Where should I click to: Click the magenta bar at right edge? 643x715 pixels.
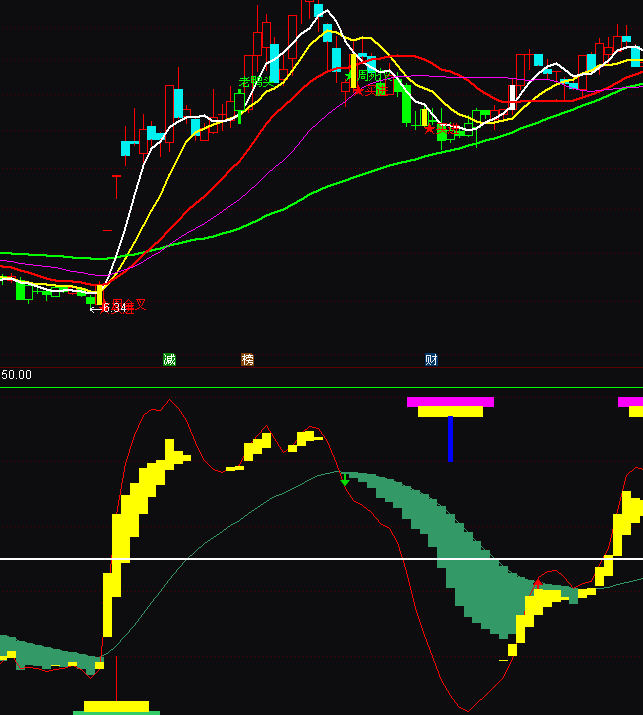coord(630,402)
